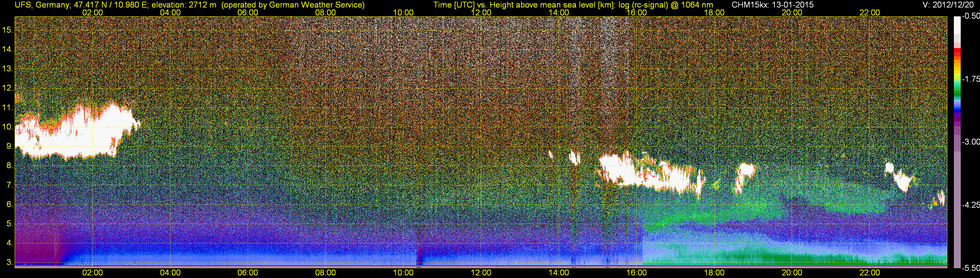Select "06:00" on the top time axis
This screenshot has width=980, height=278.
[248, 12]
